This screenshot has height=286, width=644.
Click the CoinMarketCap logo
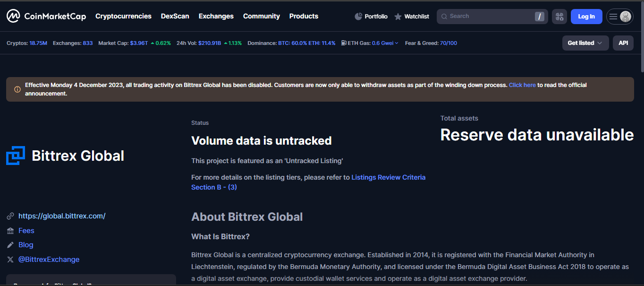pyautogui.click(x=46, y=17)
